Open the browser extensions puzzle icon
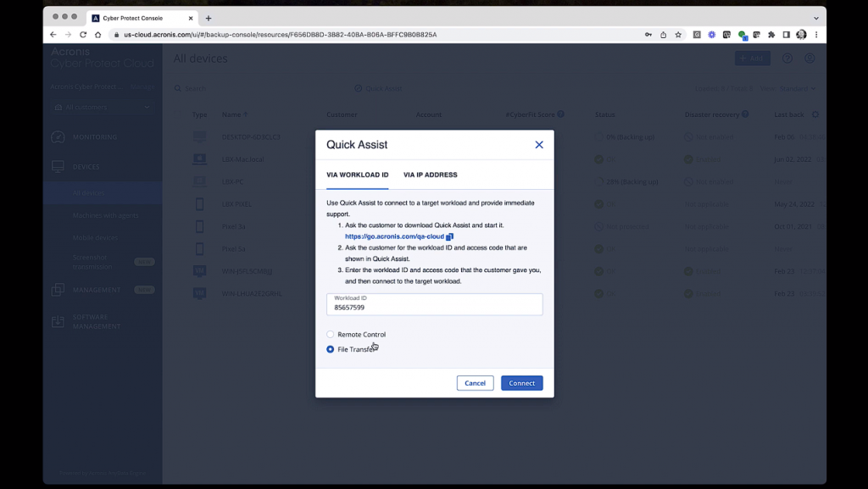This screenshot has width=868, height=489. click(x=771, y=34)
